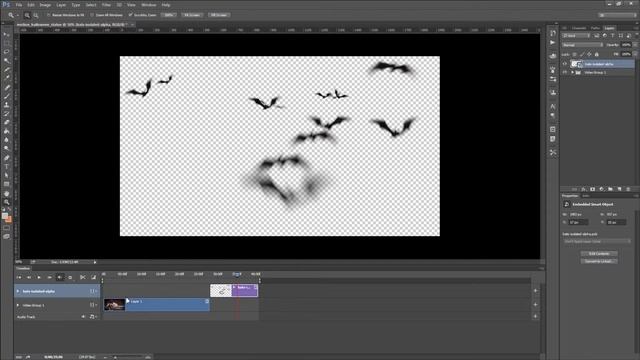Select the Hand tool in toolbox
This screenshot has width=640, height=360.
[7, 193]
